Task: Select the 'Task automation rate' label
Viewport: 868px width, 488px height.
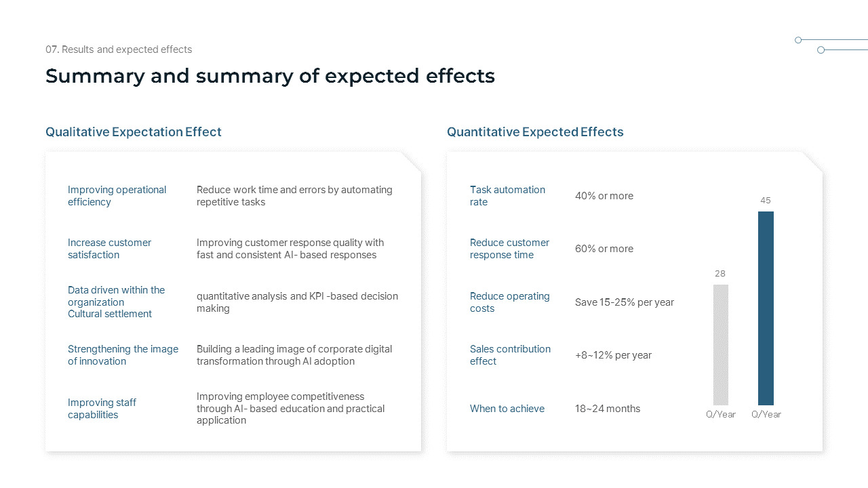Action: point(507,196)
